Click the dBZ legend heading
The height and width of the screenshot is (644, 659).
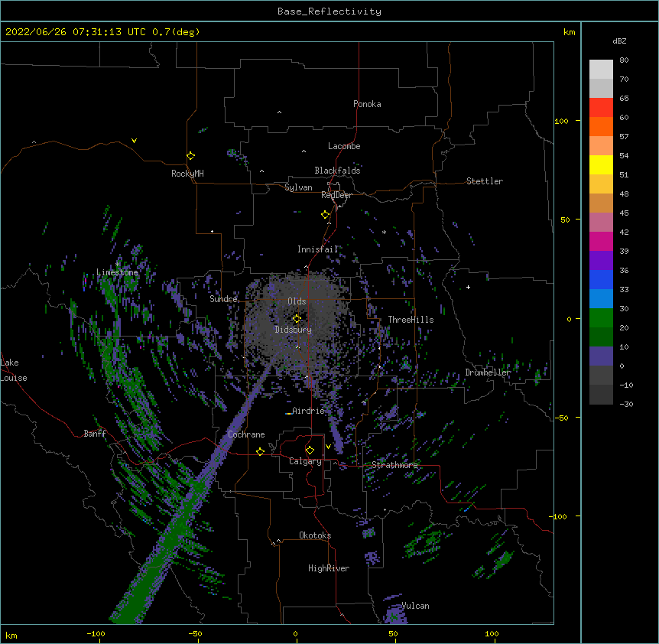(x=619, y=41)
